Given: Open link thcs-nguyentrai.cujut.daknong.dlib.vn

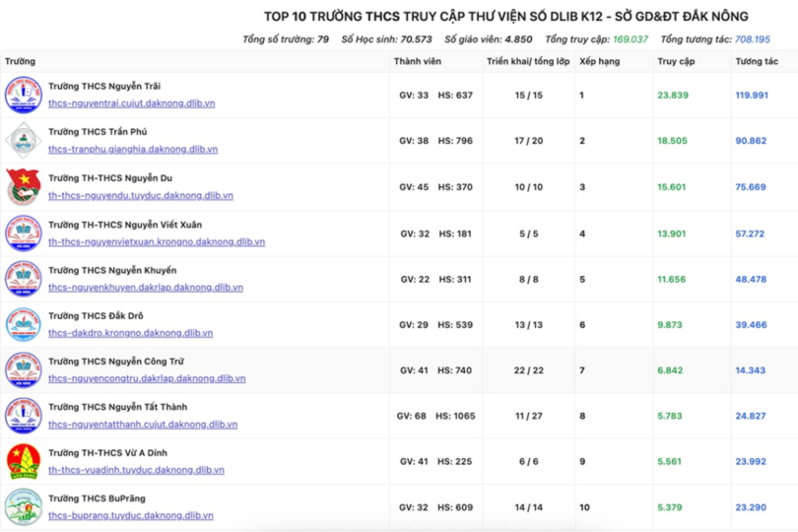Looking at the screenshot, I should point(131,103).
